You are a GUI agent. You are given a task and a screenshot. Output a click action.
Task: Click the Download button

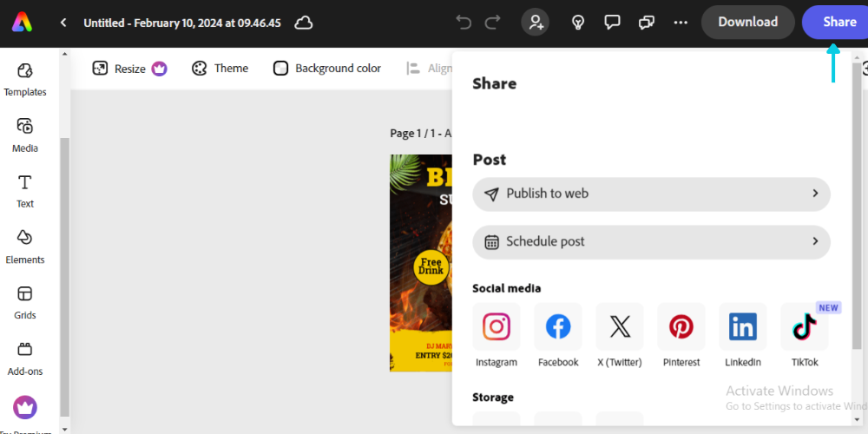748,23
